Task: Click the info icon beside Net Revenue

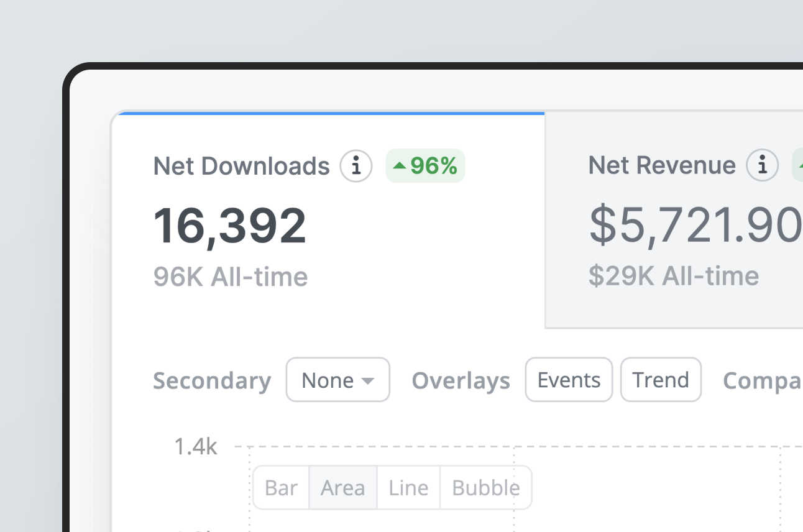Action: [x=763, y=165]
